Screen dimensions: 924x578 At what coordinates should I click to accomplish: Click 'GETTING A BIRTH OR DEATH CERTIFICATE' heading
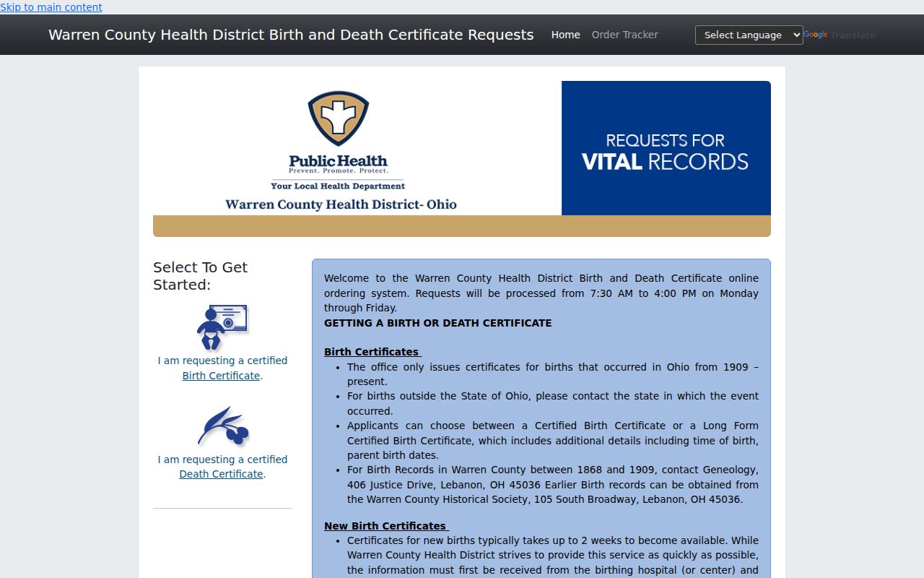(x=437, y=323)
